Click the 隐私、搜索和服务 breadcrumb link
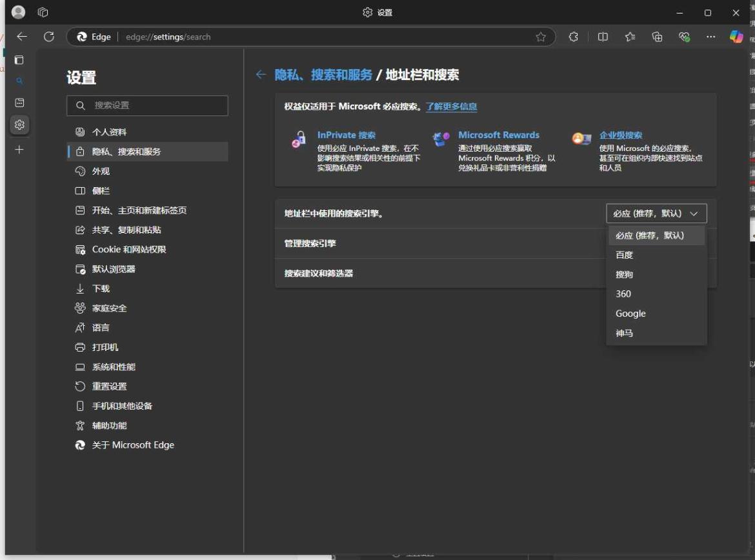The width and height of the screenshot is (755, 560). 323,75
